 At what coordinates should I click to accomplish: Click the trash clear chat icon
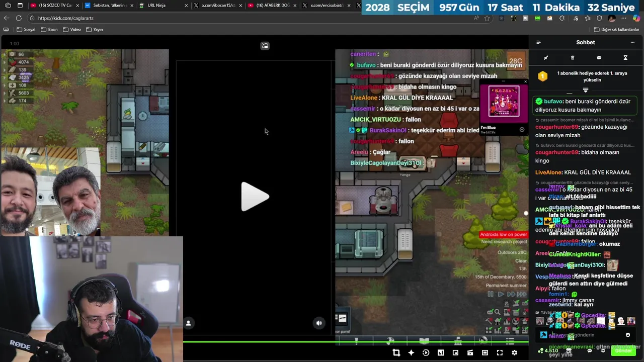point(573,58)
